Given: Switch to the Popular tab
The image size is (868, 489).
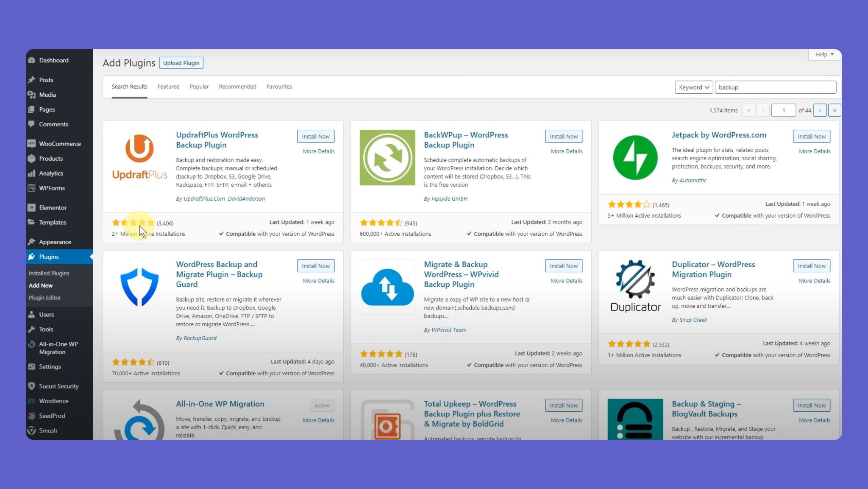Looking at the screenshot, I should tap(199, 87).
